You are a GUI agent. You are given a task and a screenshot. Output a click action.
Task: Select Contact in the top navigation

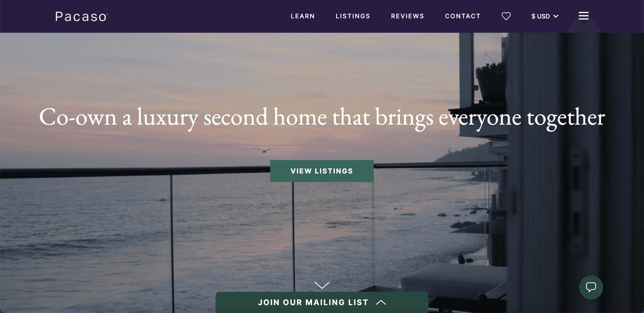click(x=463, y=16)
